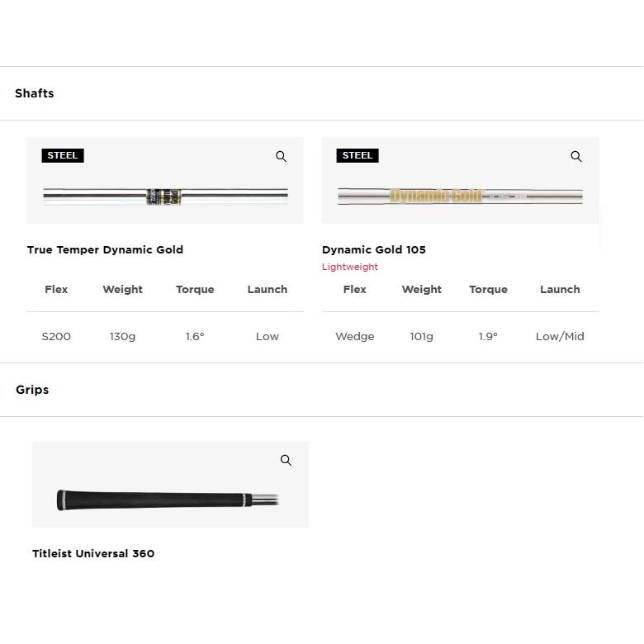Enlarge the Titleist Universal 360 grip image

(x=286, y=461)
